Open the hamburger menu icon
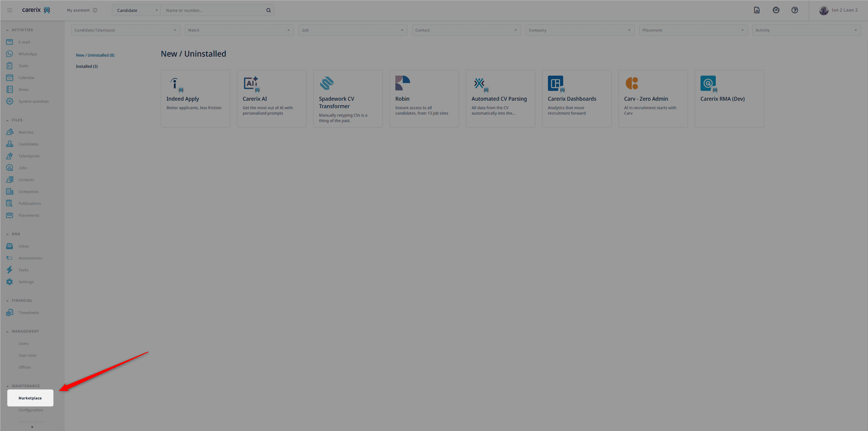This screenshot has width=868, height=431. [x=9, y=10]
